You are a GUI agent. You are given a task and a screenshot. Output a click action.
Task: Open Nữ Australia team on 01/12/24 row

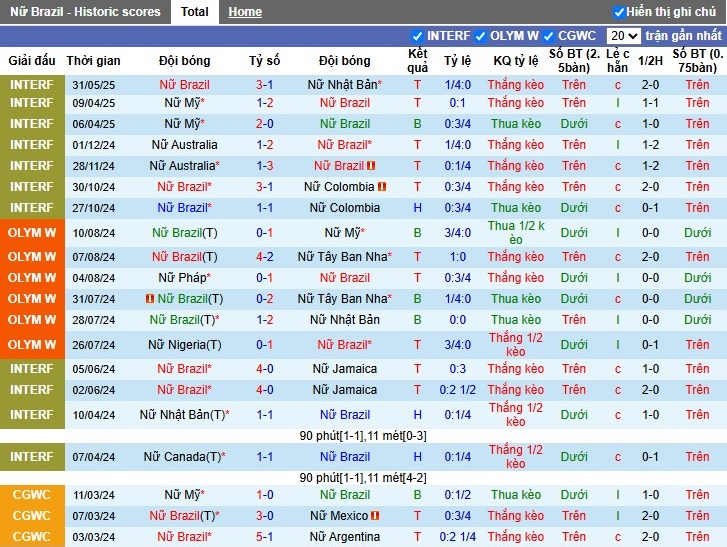click(185, 145)
